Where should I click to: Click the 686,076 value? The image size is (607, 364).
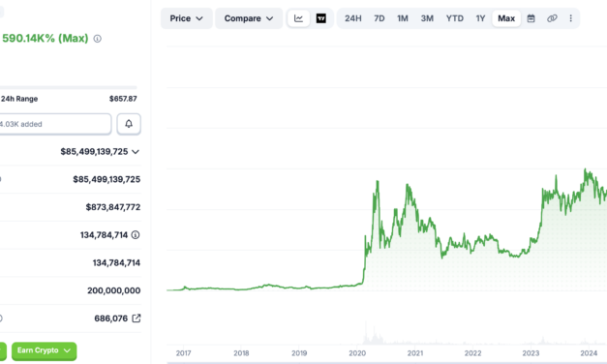tap(111, 318)
